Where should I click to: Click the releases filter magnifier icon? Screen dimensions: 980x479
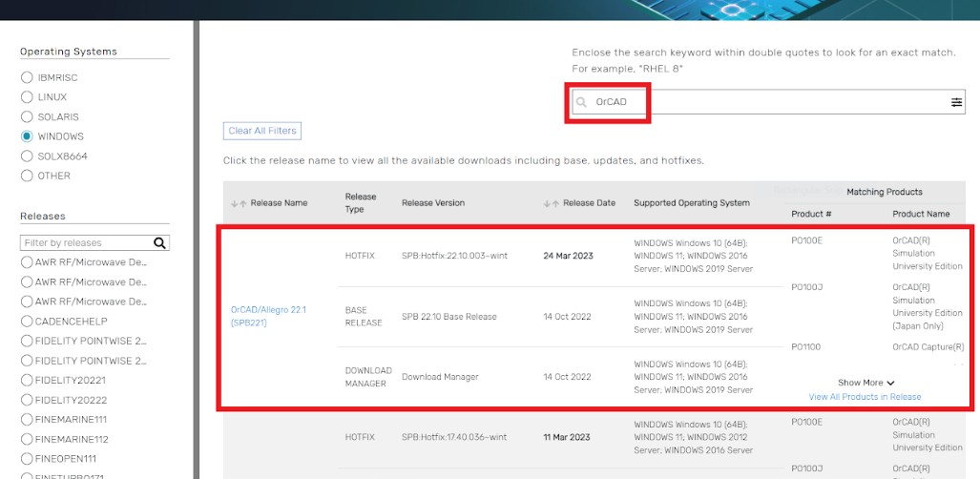click(159, 243)
